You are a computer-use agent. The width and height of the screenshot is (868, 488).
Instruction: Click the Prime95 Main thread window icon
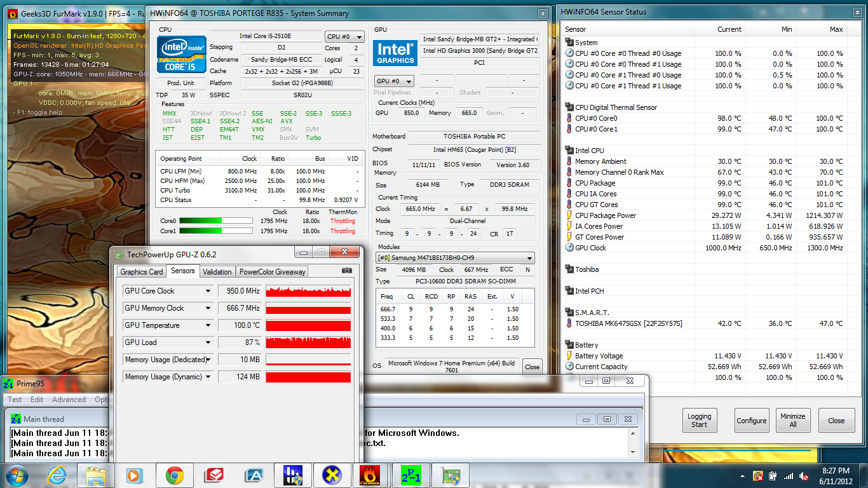click(16, 419)
